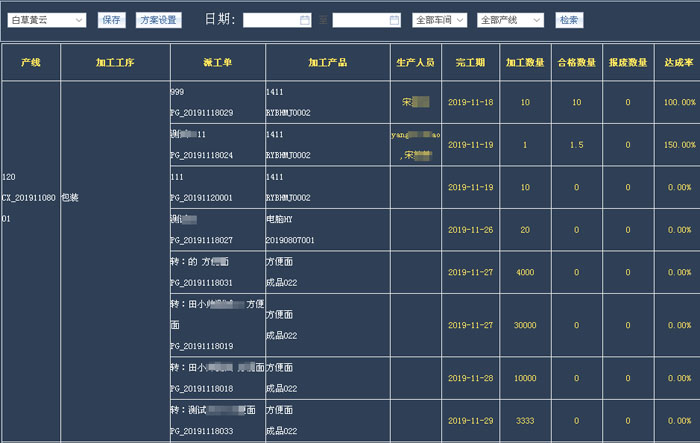Click the 2019-11-29 completion date cell
The height and width of the screenshot is (443, 700).
pos(470,421)
